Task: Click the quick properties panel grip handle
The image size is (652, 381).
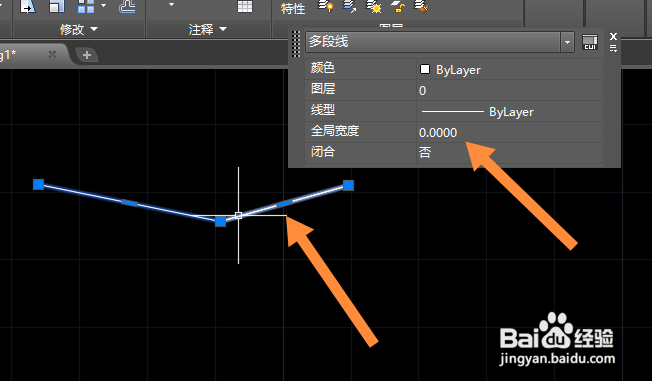Action: pos(296,44)
